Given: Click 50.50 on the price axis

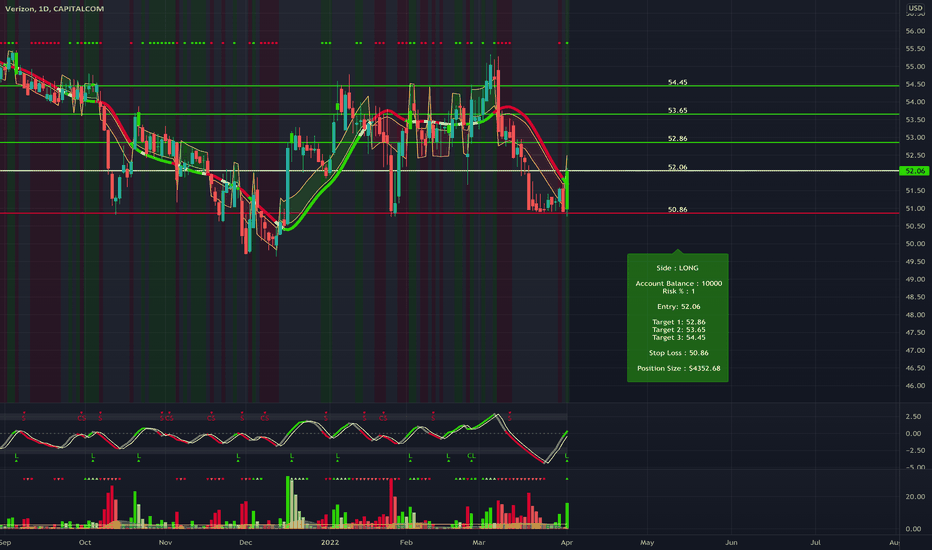Looking at the screenshot, I should pyautogui.click(x=915, y=226).
